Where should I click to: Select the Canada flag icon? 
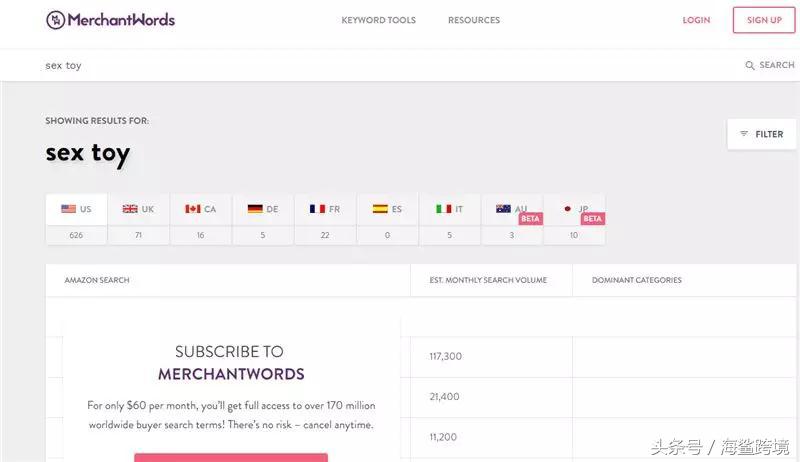[x=192, y=209]
